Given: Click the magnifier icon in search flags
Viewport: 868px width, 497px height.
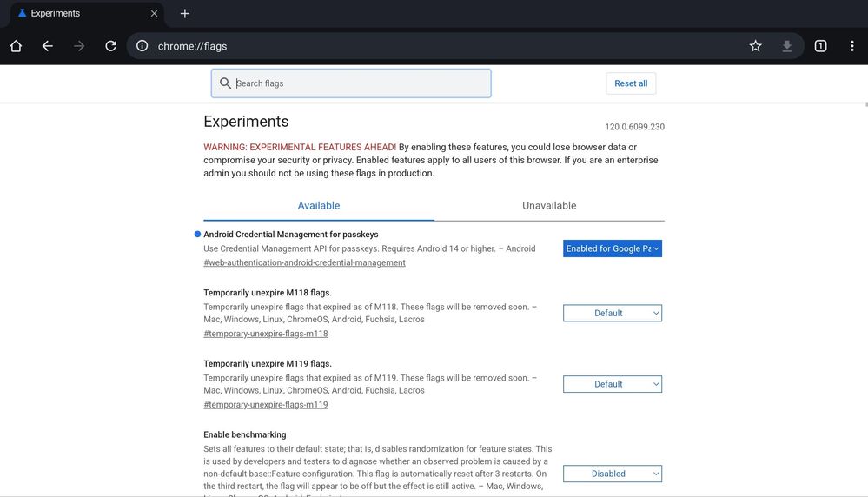Looking at the screenshot, I should click(225, 83).
